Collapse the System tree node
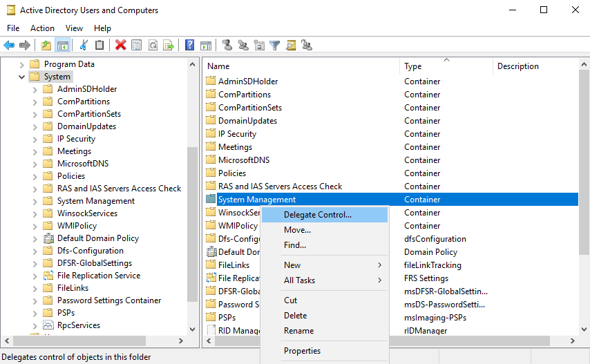This screenshot has width=590, height=364. (22, 77)
